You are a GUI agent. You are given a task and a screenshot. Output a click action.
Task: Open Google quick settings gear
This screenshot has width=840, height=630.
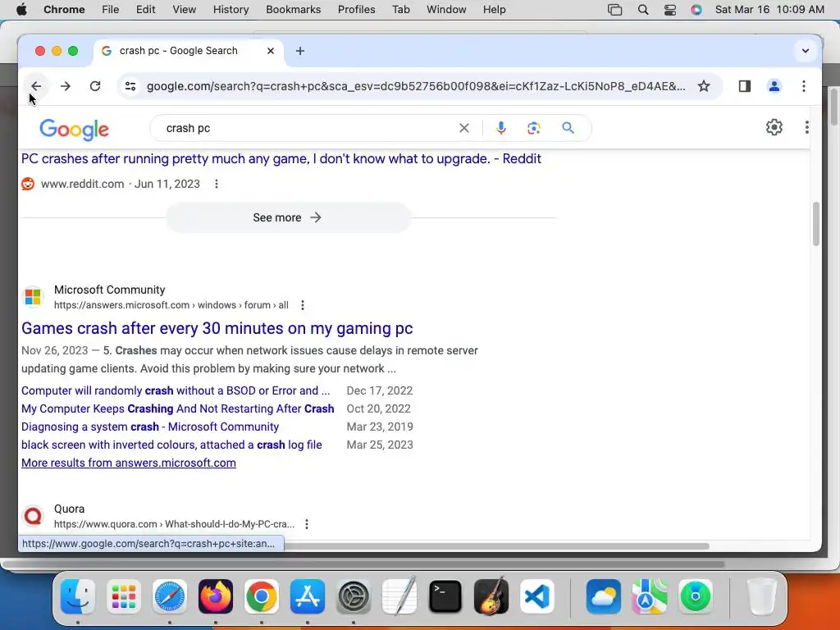coord(774,127)
